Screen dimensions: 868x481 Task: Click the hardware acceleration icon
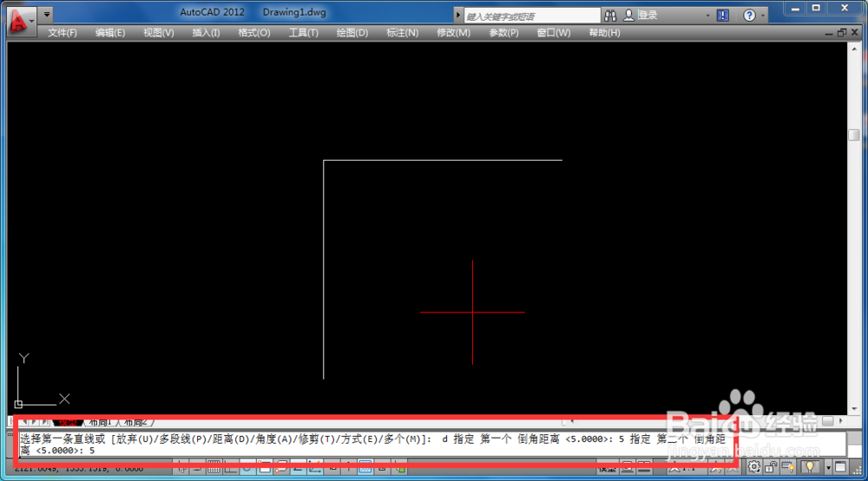coord(788,467)
